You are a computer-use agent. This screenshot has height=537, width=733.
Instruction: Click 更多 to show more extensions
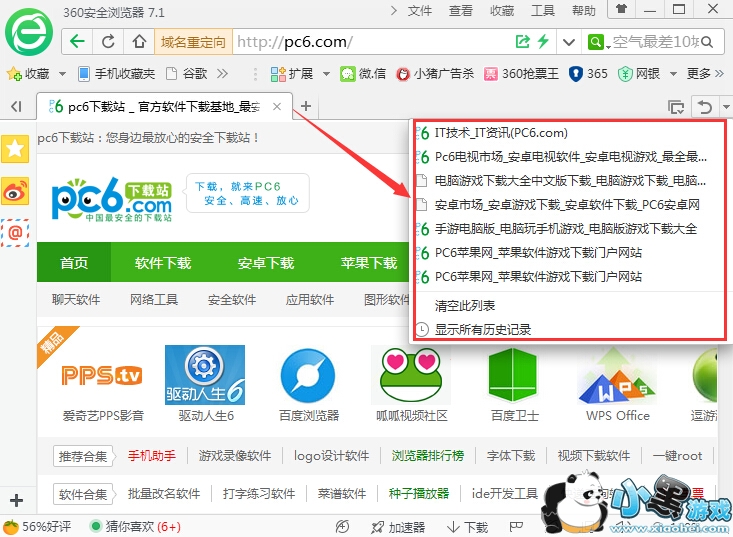(705, 74)
